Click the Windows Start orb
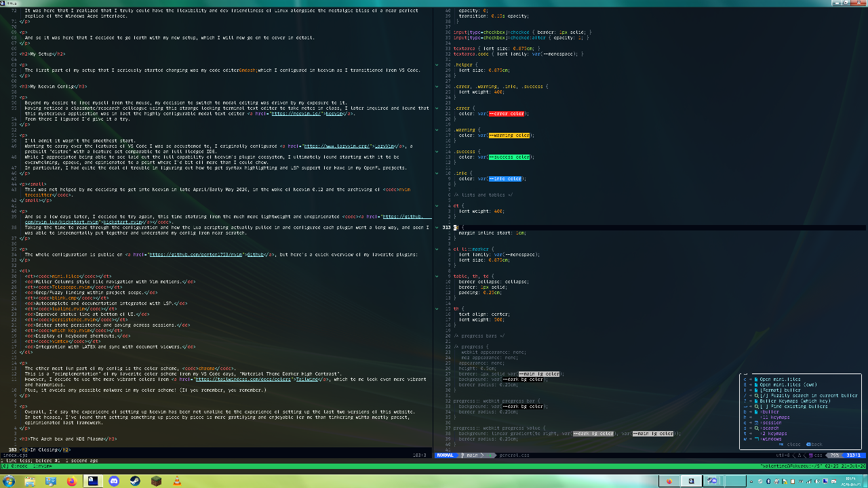Image resolution: width=868 pixels, height=488 pixels. 9,481
